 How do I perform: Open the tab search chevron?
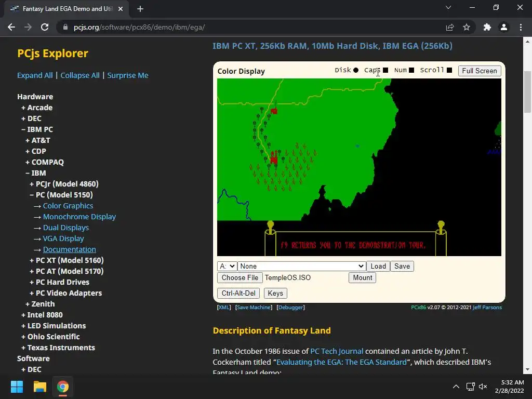click(x=448, y=7)
